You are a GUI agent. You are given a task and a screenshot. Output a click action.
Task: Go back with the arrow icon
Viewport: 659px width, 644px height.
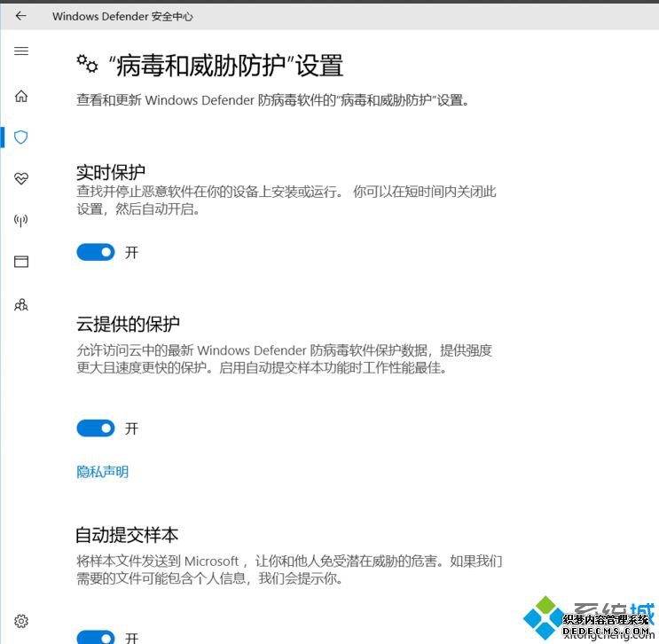(20, 16)
